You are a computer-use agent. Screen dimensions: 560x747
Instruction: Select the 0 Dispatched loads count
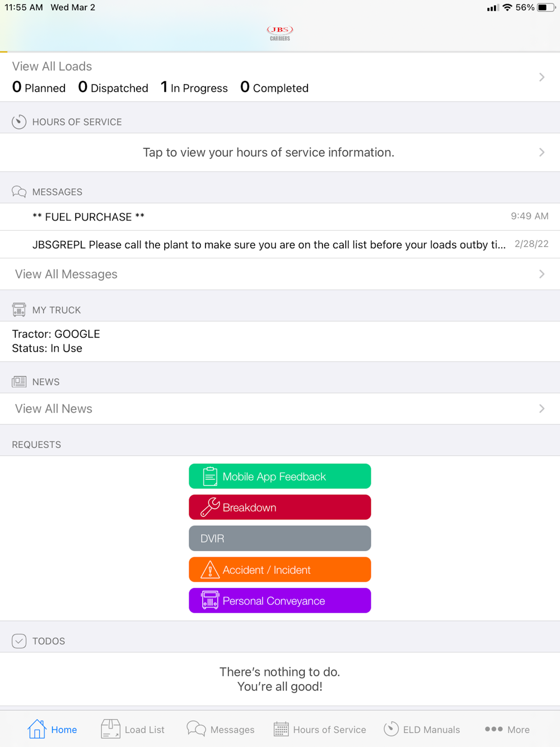click(113, 87)
